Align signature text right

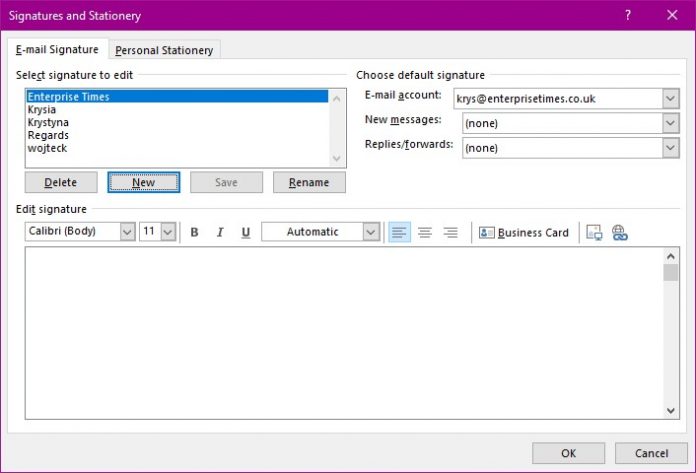click(451, 232)
